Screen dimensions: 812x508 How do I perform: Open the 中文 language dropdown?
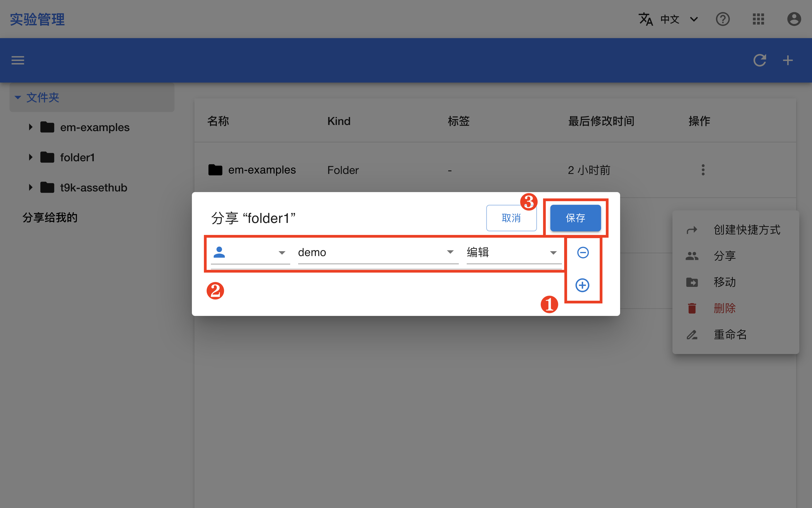[x=679, y=19]
